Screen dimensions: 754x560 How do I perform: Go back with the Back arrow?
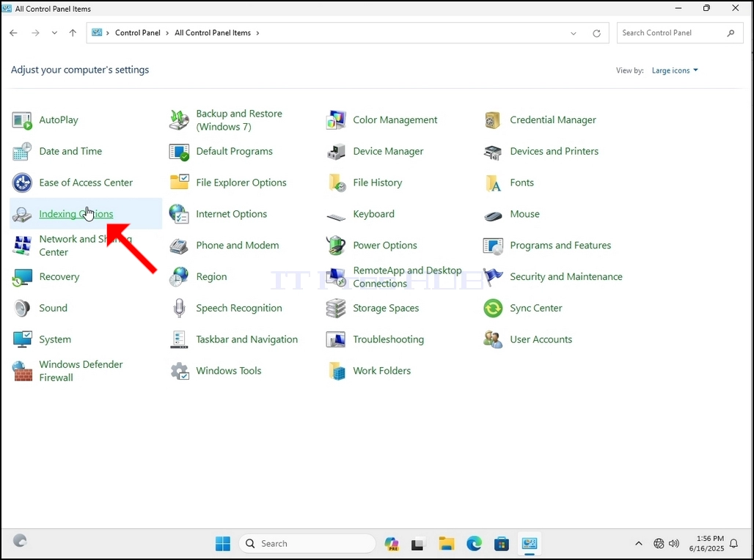pyautogui.click(x=13, y=33)
